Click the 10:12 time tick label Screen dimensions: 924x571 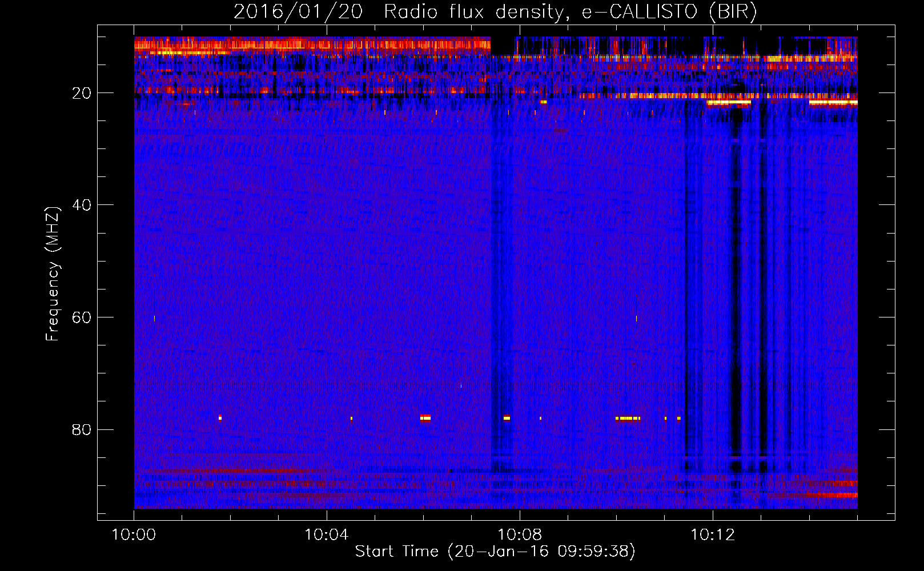click(713, 535)
